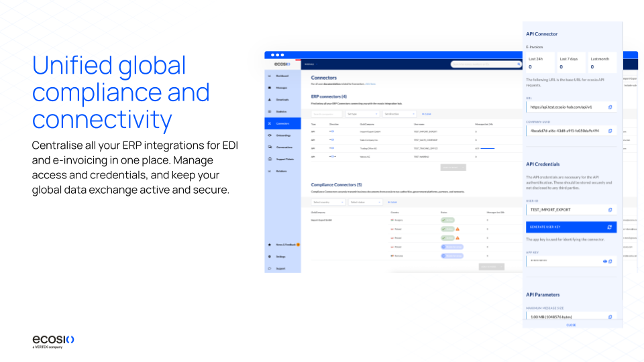Open Messages in the sidebar
This screenshot has height=362, width=644.
[282, 88]
